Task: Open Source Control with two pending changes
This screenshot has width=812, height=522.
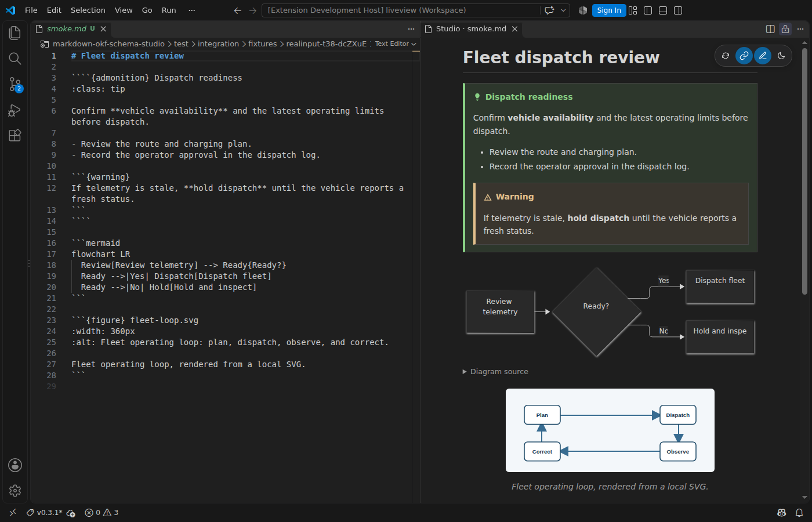Action: point(15,85)
